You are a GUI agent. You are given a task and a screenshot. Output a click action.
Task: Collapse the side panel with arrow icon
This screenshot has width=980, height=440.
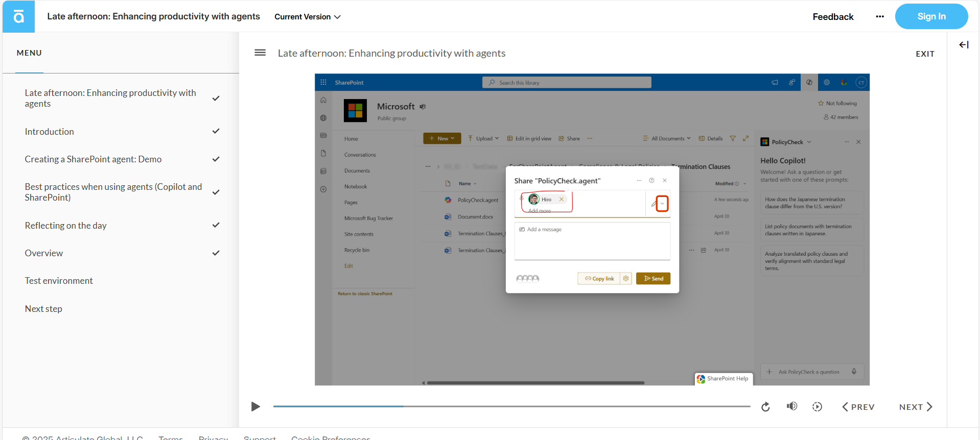[964, 45]
